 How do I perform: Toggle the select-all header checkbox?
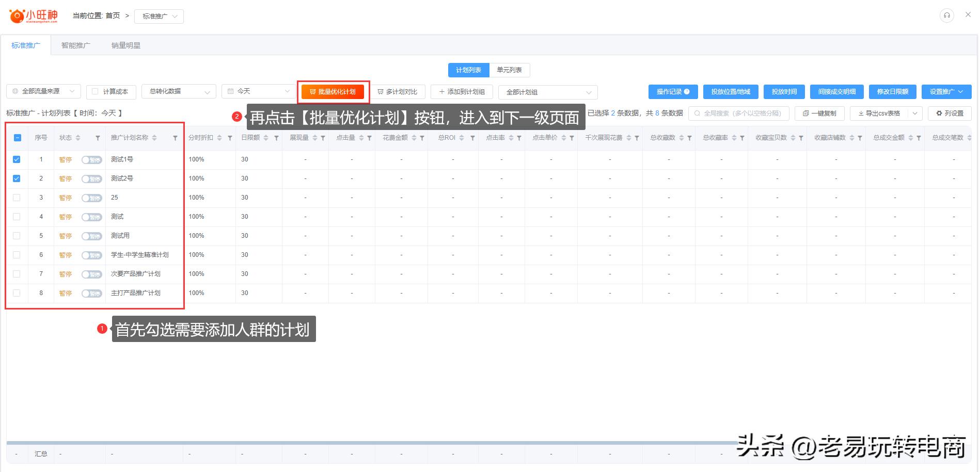pyautogui.click(x=17, y=138)
